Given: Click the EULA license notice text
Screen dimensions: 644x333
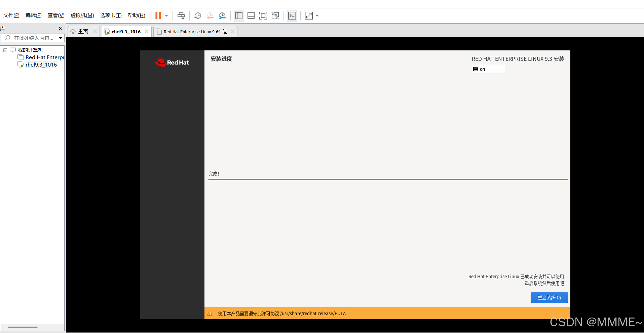Looking at the screenshot, I should (282, 314).
